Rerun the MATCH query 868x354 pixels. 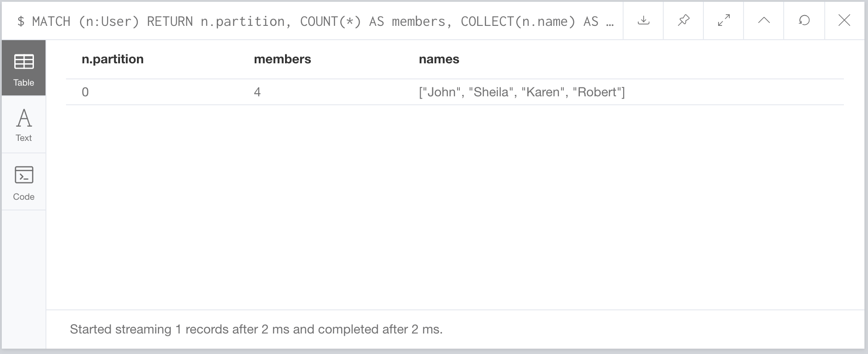point(804,21)
